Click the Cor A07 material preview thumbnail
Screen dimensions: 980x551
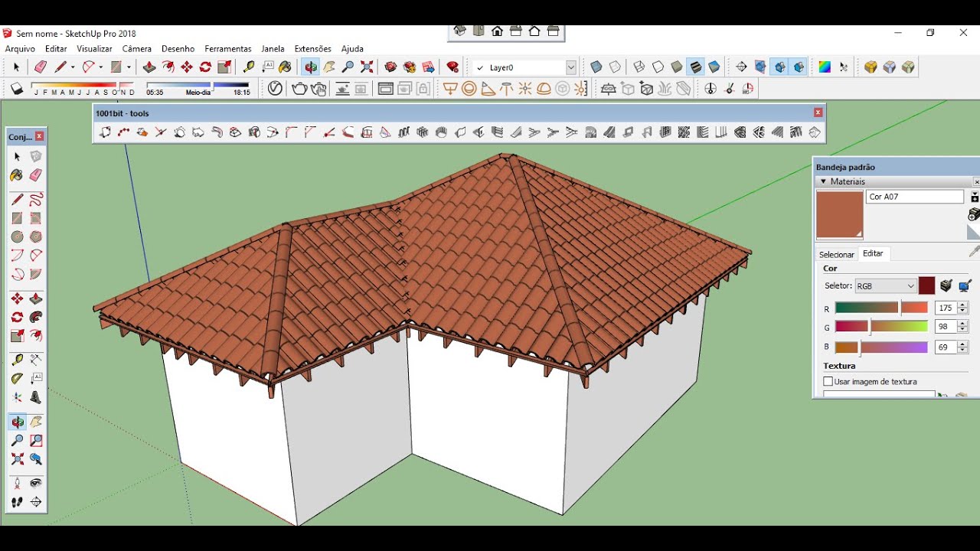pyautogui.click(x=840, y=215)
